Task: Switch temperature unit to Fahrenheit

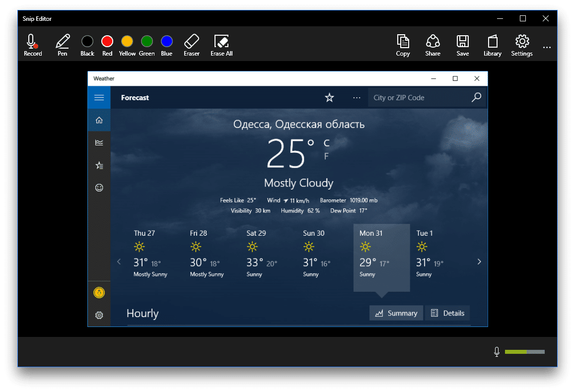Action: click(326, 156)
